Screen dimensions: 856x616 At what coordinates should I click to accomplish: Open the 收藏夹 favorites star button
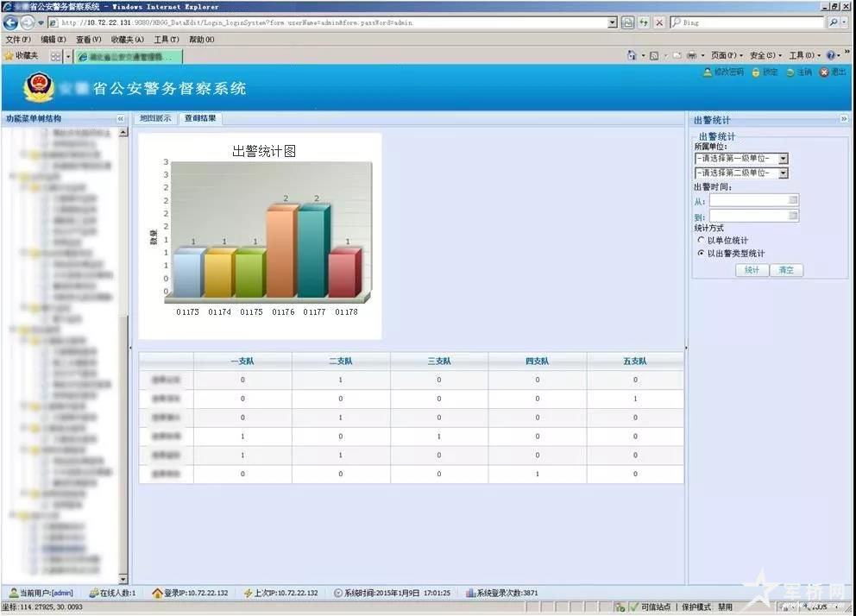22,56
